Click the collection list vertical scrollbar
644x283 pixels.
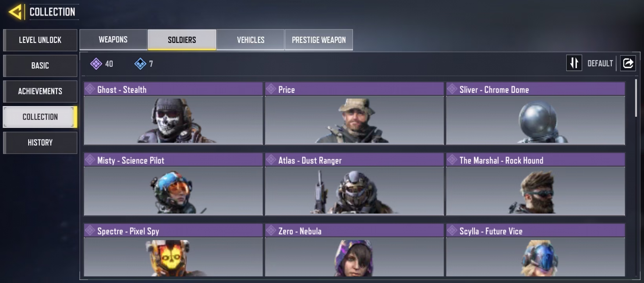tap(636, 98)
